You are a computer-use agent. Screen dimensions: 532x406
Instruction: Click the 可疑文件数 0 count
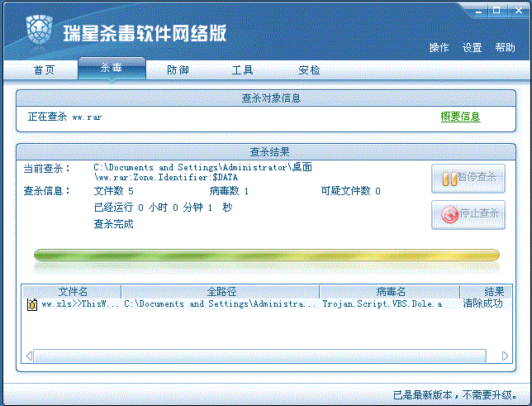tap(350, 191)
